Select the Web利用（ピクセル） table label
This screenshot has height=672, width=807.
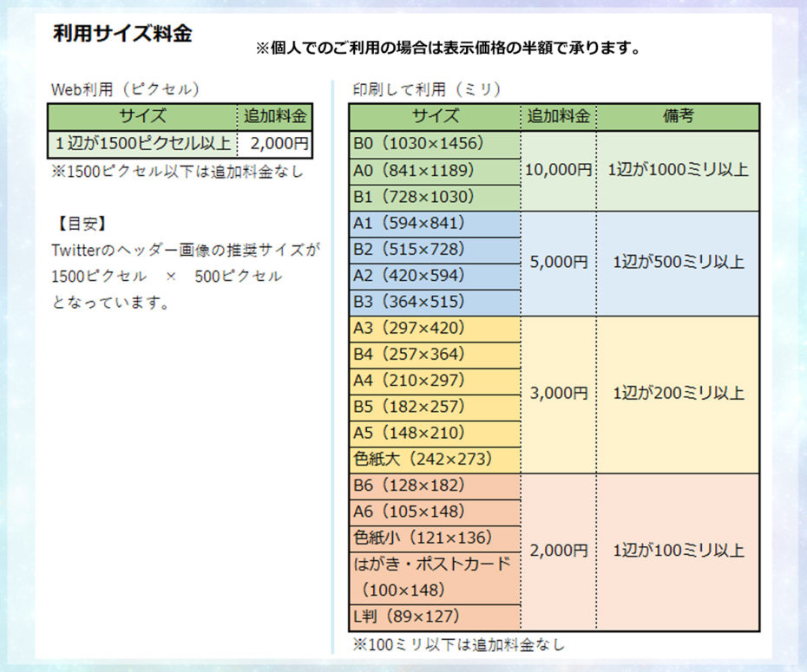tap(126, 89)
